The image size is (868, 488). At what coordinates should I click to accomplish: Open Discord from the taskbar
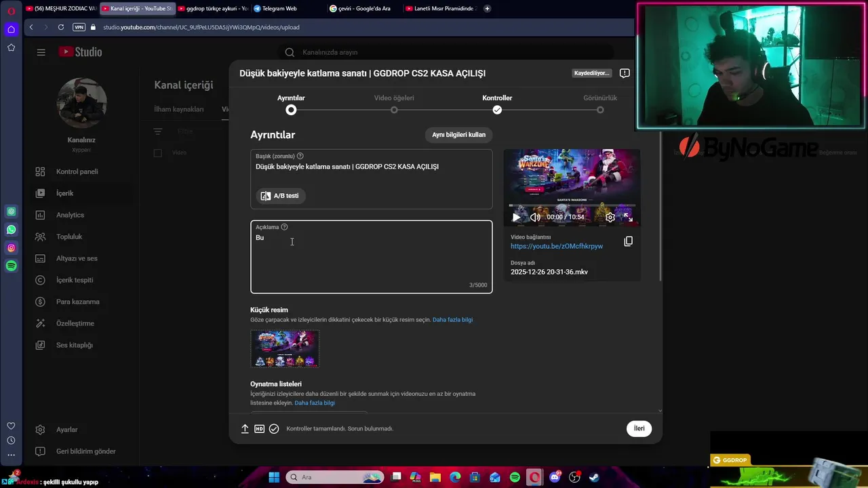click(x=555, y=477)
